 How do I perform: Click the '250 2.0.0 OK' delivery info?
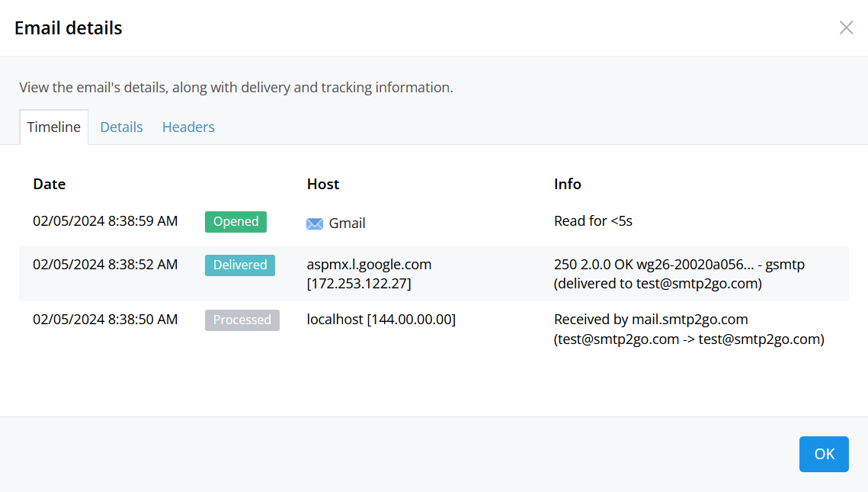pyautogui.click(x=679, y=274)
